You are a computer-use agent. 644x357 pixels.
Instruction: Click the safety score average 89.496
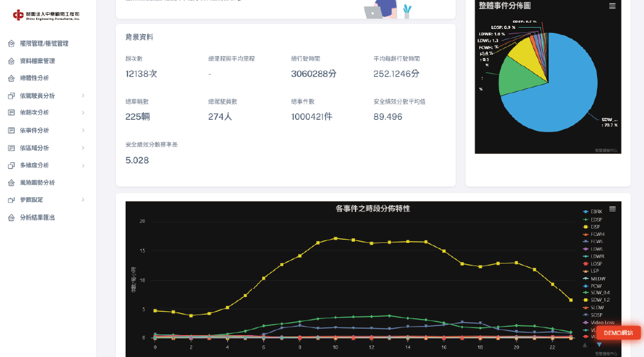click(388, 117)
